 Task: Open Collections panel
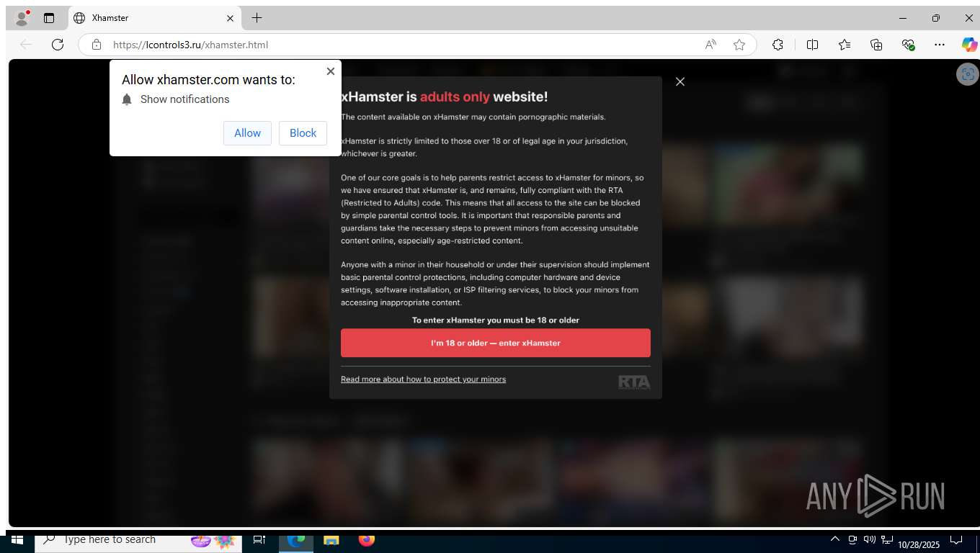click(x=876, y=45)
